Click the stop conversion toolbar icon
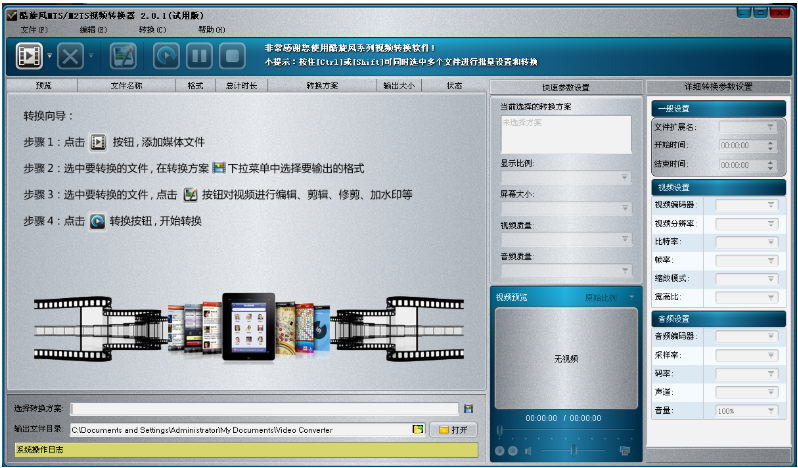Image resolution: width=798 pixels, height=468 pixels. pos(233,55)
